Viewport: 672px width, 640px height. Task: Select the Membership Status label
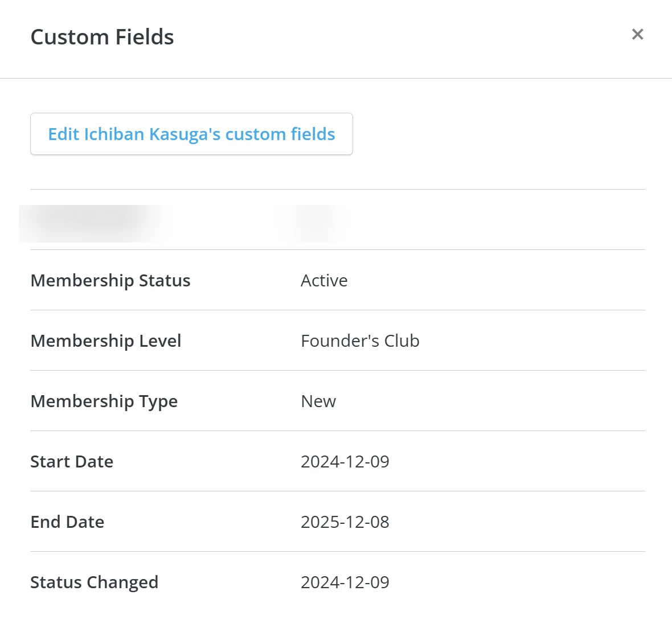(110, 280)
